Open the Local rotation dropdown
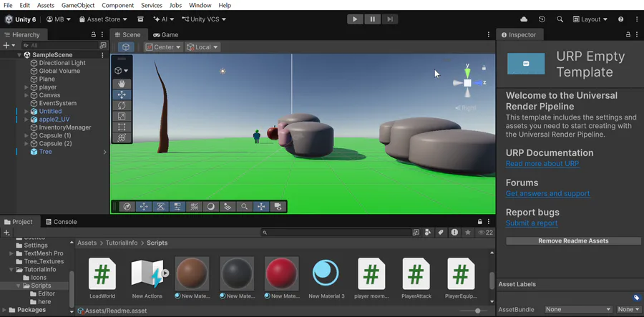644x317 pixels. pyautogui.click(x=203, y=47)
